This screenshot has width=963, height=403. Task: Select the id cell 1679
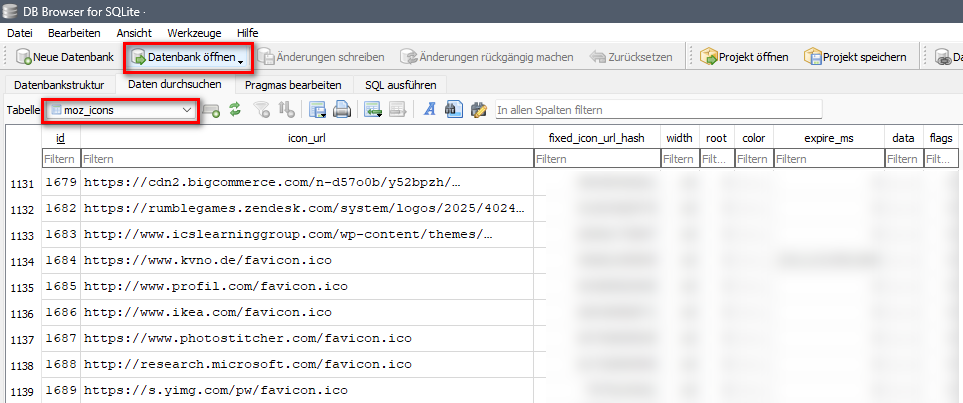[61, 182]
